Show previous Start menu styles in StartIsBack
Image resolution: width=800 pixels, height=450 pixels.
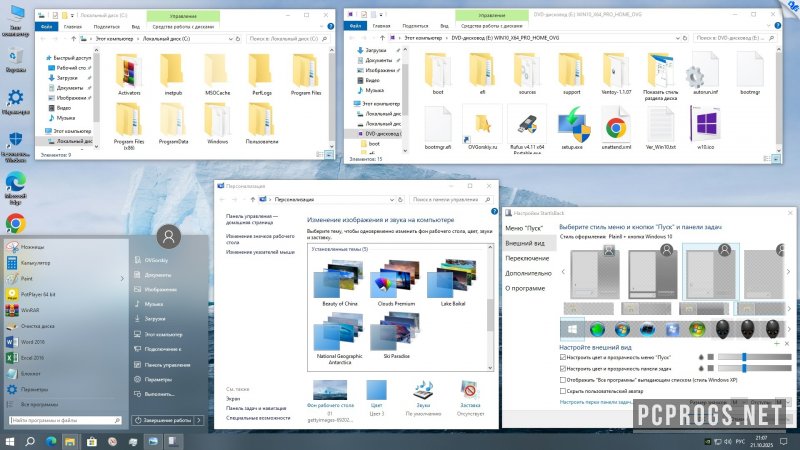(x=563, y=272)
